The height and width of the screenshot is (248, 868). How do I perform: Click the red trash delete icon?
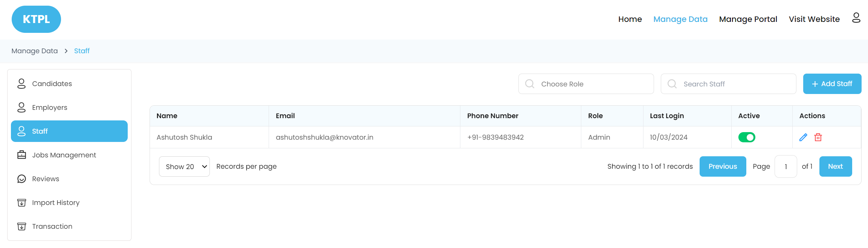[x=818, y=137]
